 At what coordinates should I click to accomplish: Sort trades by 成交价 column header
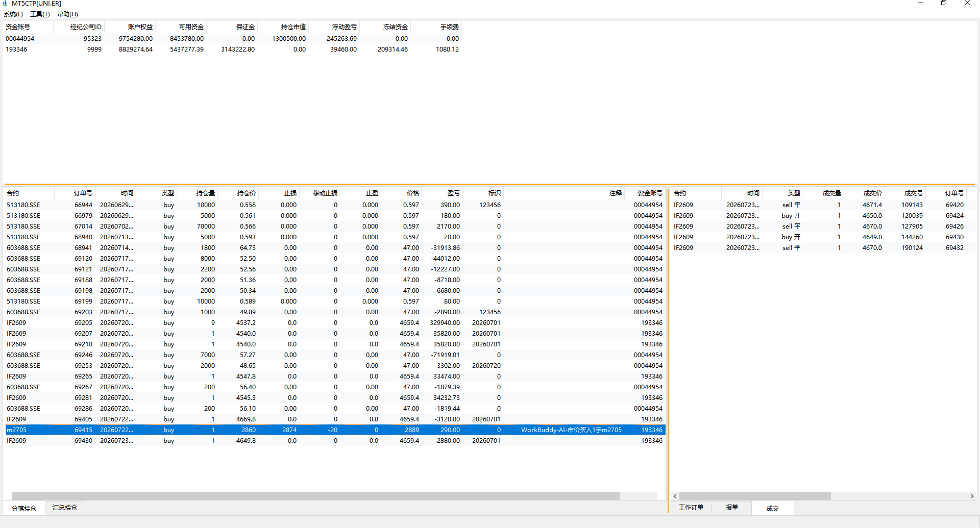[x=865, y=193]
